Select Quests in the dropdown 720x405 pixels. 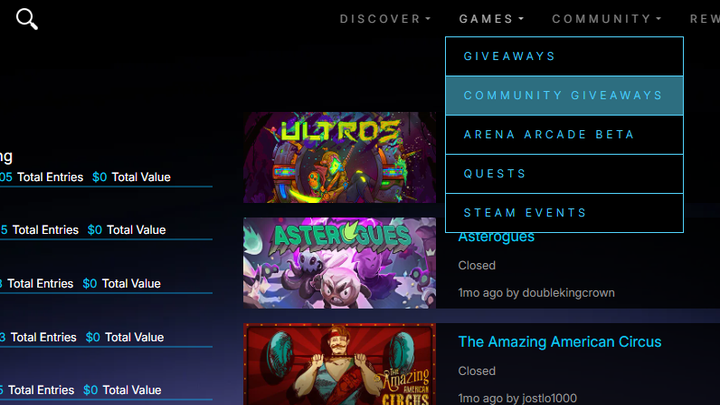pyautogui.click(x=564, y=174)
